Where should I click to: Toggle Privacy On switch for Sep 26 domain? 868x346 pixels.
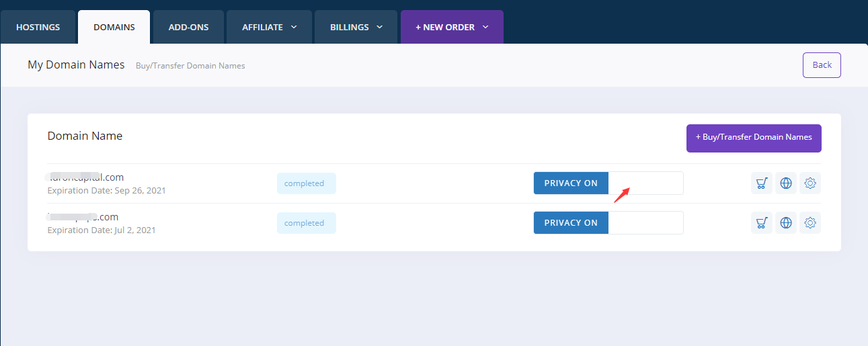click(608, 183)
